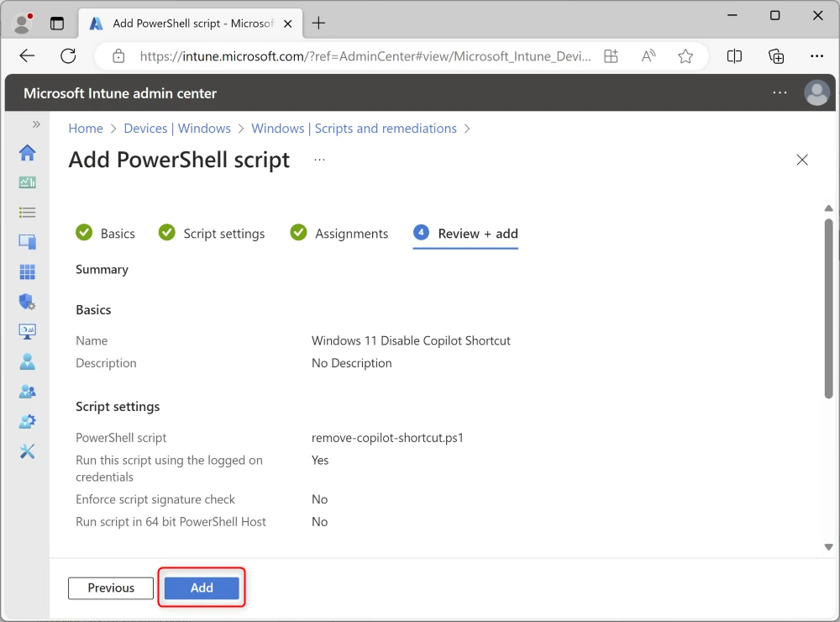Click the scroll down arrow
This screenshot has height=622, width=840.
click(829, 547)
